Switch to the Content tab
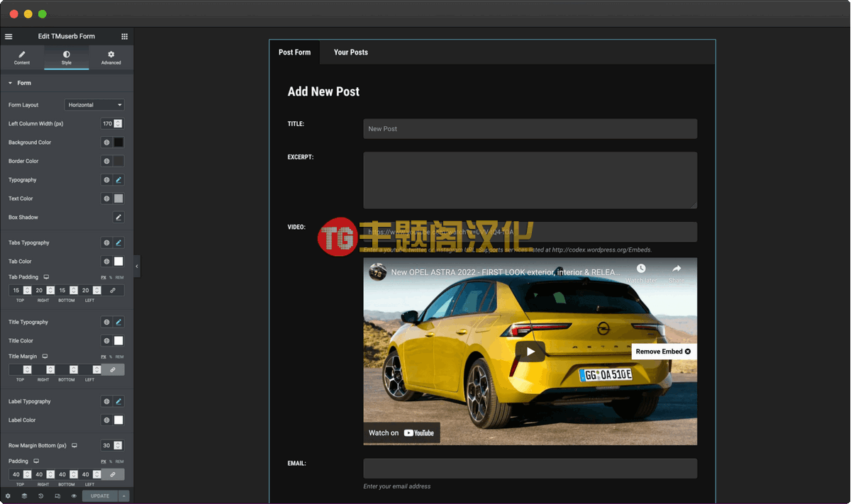This screenshot has width=851, height=504. click(x=22, y=57)
